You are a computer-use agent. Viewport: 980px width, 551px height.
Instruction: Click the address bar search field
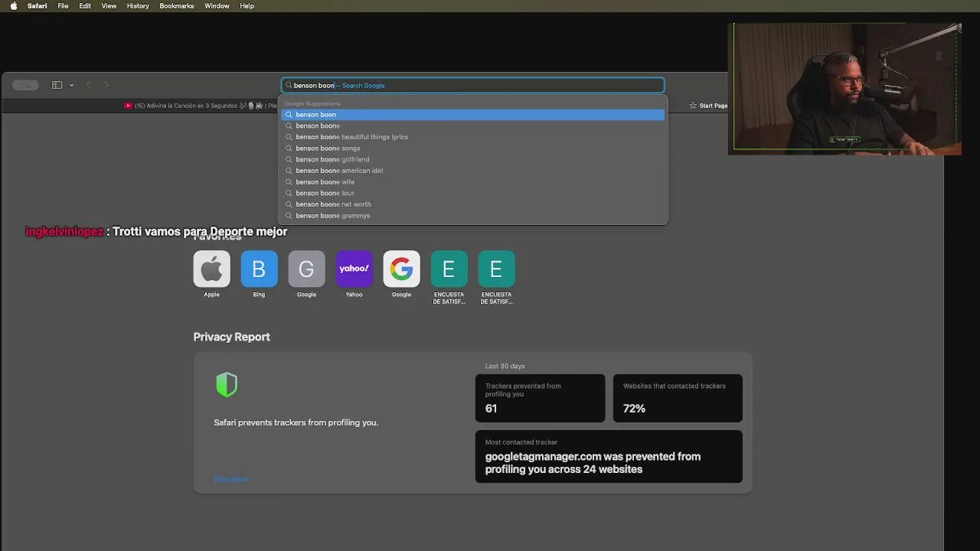473,85
